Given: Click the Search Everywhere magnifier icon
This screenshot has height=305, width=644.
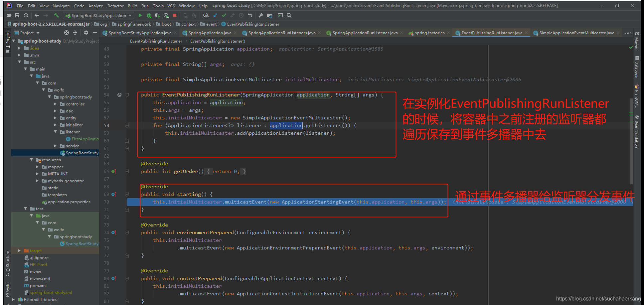Looking at the screenshot, I should pos(289,15).
